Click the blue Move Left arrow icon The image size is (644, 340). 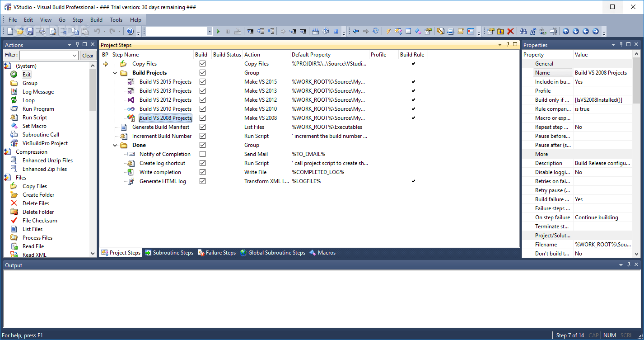coord(586,31)
